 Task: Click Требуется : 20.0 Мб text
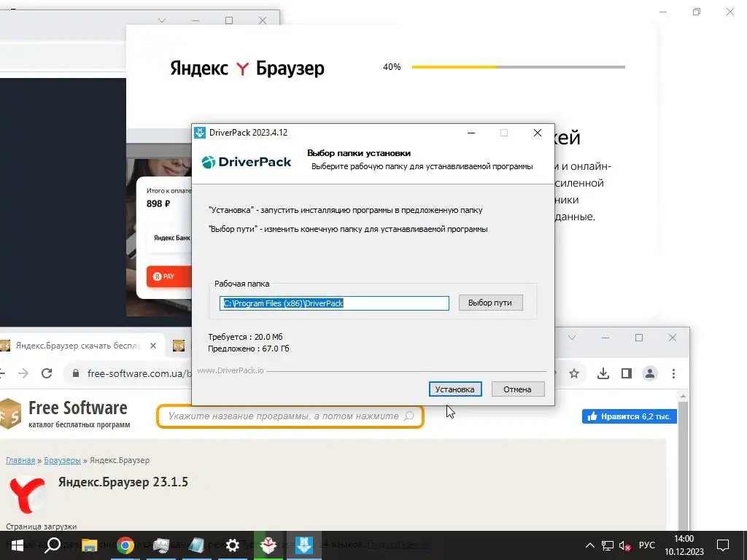pos(245,337)
